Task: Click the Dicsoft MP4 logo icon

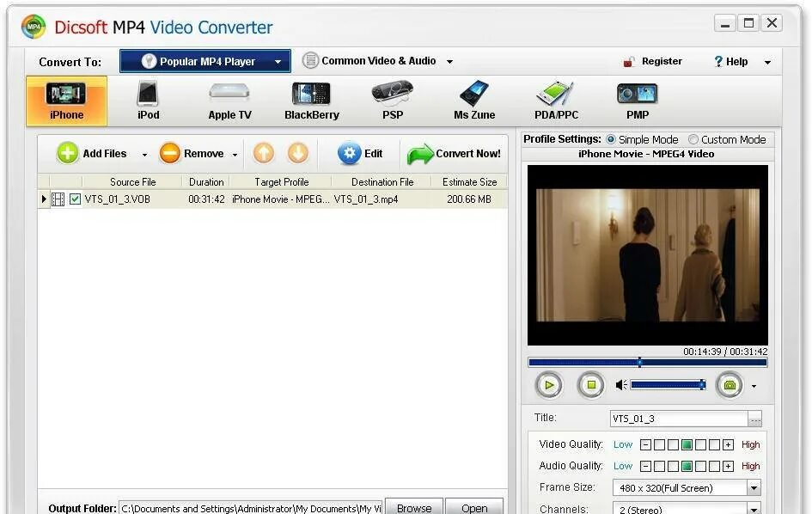Action: (34, 27)
